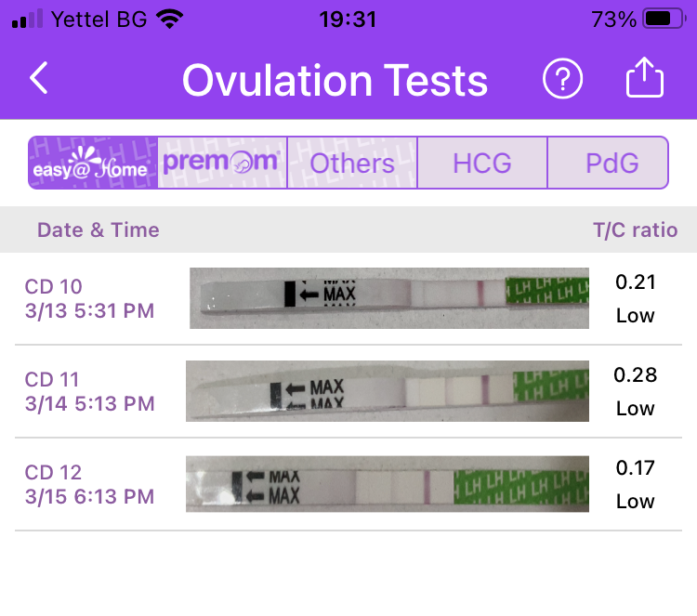
Task: Switch to the Others tab
Action: click(x=352, y=163)
